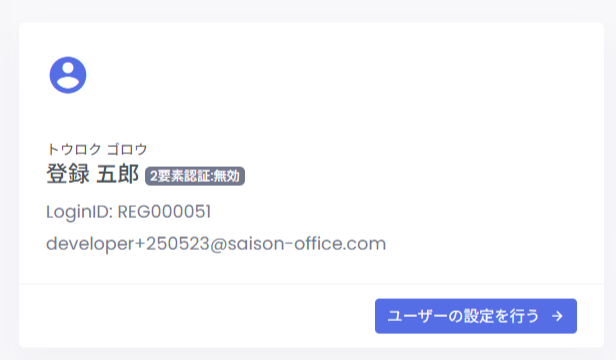The height and width of the screenshot is (360, 616).
Task: Click the katakana reading トウロク
Action: coord(74,149)
